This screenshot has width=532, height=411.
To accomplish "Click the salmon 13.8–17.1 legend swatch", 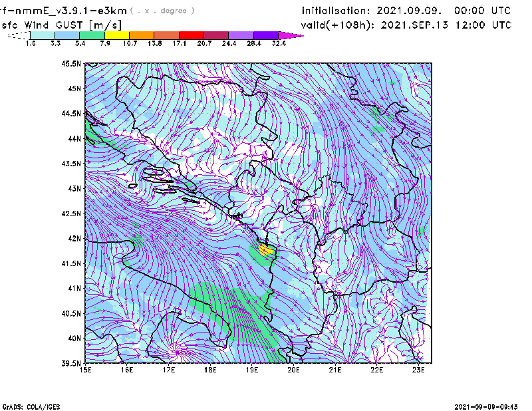I will point(167,35).
